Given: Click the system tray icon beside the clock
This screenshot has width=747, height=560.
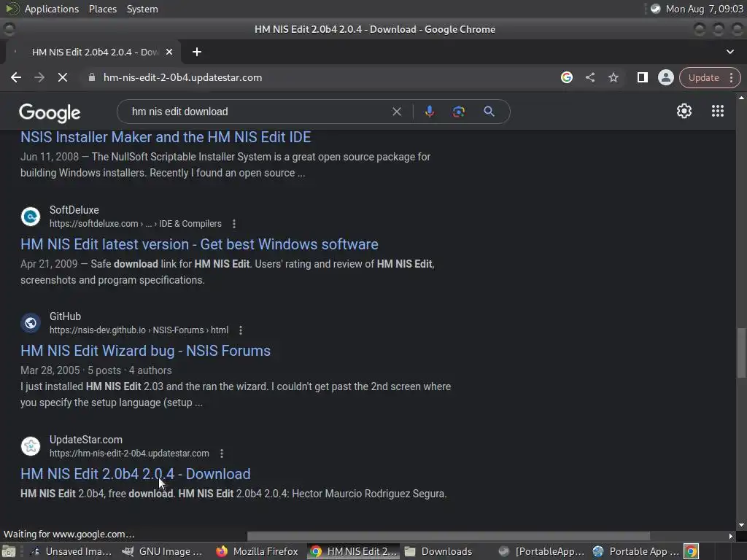Looking at the screenshot, I should pyautogui.click(x=656, y=9).
